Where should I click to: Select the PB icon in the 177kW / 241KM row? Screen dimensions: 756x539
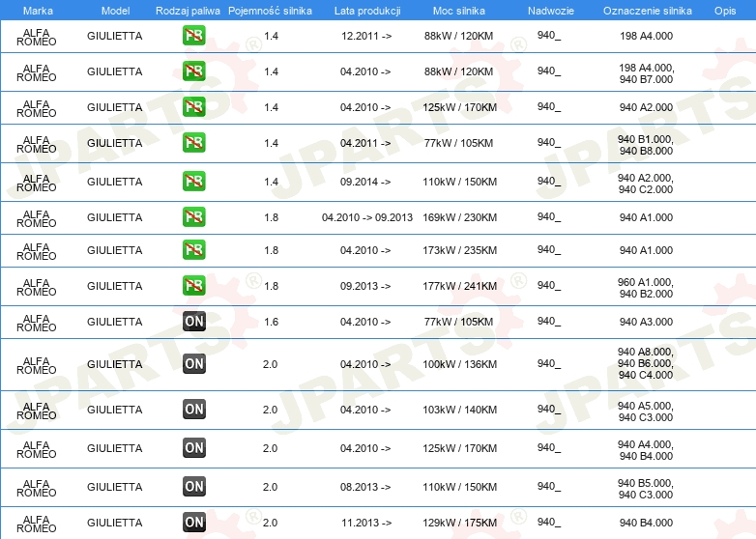click(194, 286)
